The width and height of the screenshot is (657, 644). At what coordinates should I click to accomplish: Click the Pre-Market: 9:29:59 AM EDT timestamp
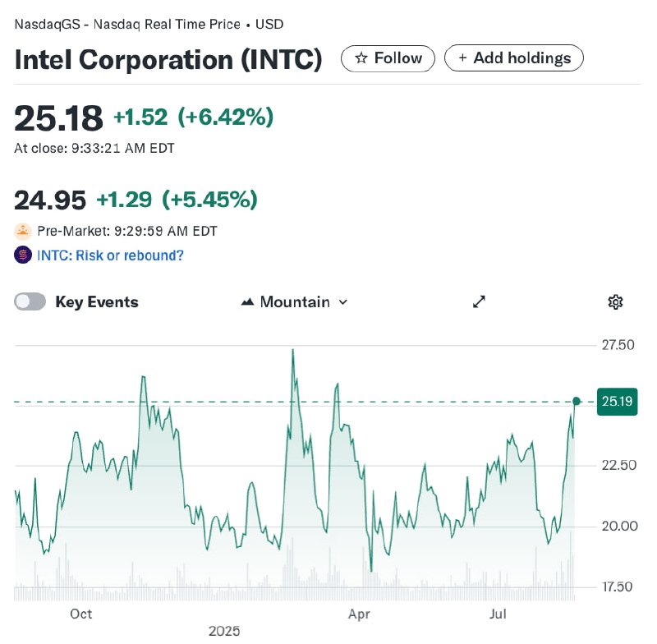point(127,232)
